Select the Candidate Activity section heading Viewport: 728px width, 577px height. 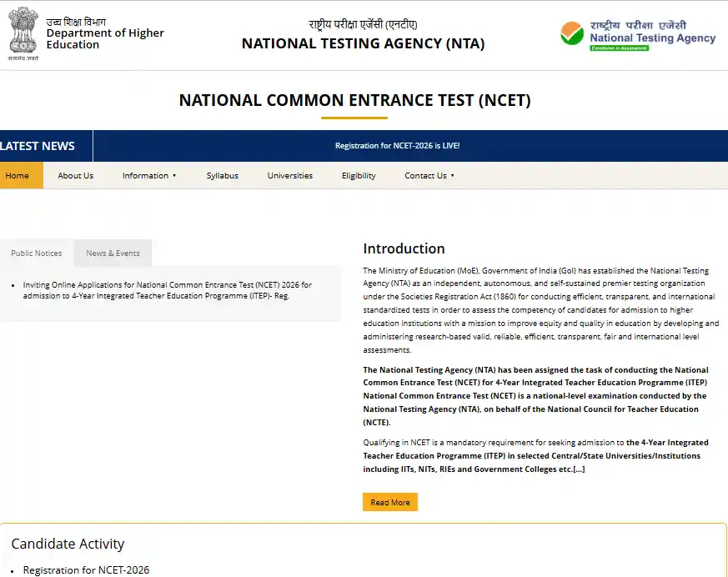pos(68,544)
